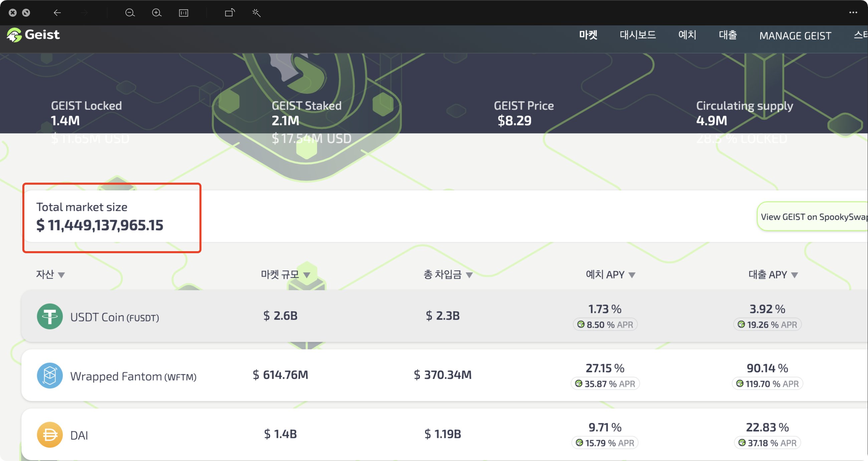The image size is (868, 461).
Task: Open the 예치 navigation link
Action: (x=687, y=35)
